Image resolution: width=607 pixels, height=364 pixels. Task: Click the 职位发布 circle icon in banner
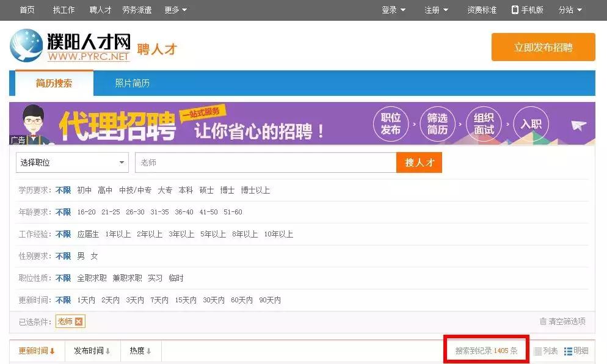(x=391, y=123)
